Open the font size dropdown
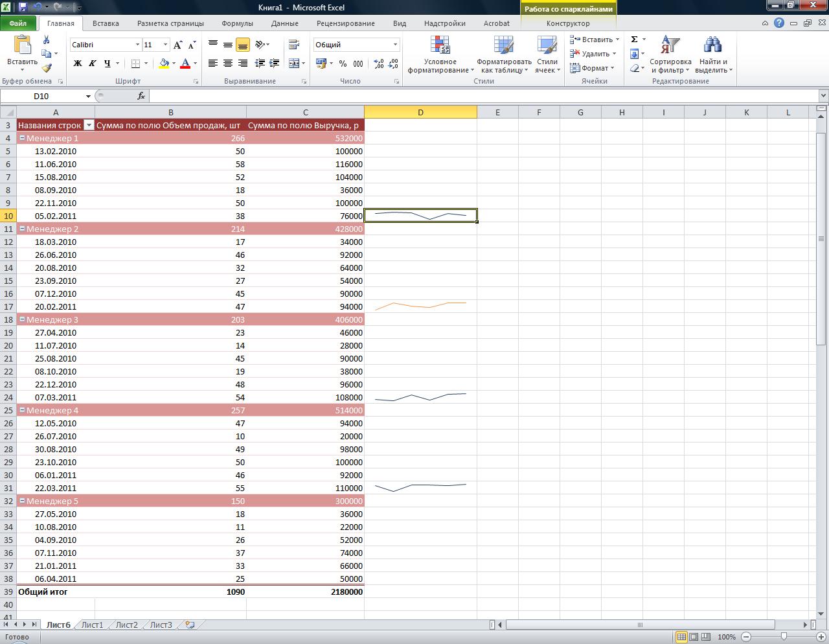Image resolution: width=829 pixels, height=644 pixels. tap(165, 45)
